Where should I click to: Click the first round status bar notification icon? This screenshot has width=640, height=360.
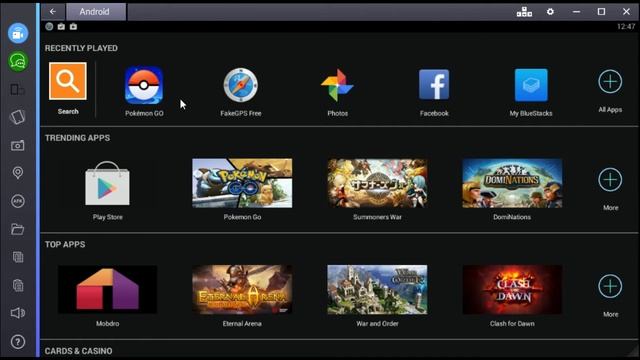click(49, 27)
